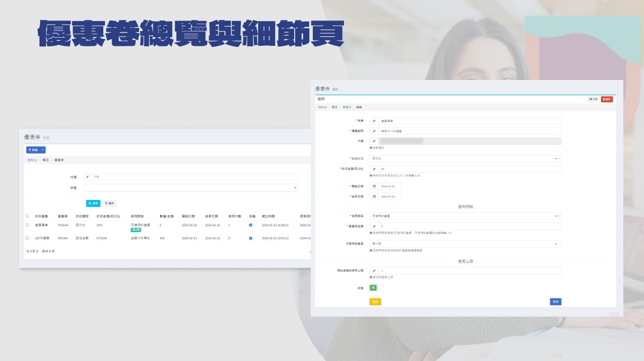
Task: Check the row checkbox for 200元優惠
Action: pos(27,238)
